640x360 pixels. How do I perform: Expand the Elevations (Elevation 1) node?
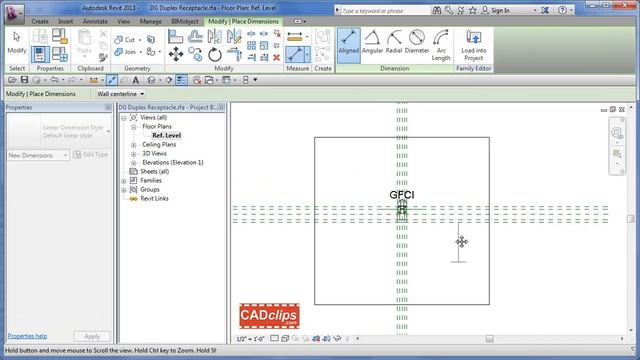click(x=133, y=163)
